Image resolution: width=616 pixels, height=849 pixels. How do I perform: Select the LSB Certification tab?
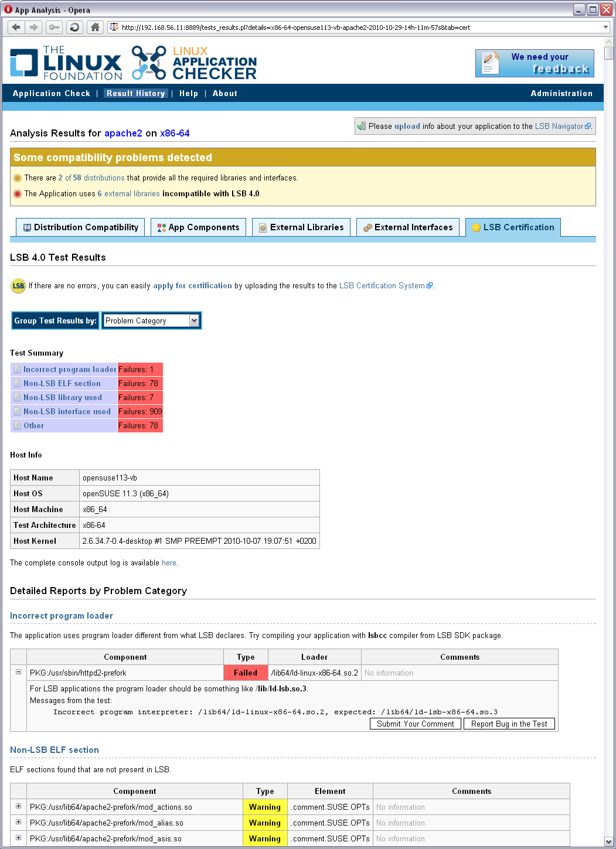pos(513,227)
